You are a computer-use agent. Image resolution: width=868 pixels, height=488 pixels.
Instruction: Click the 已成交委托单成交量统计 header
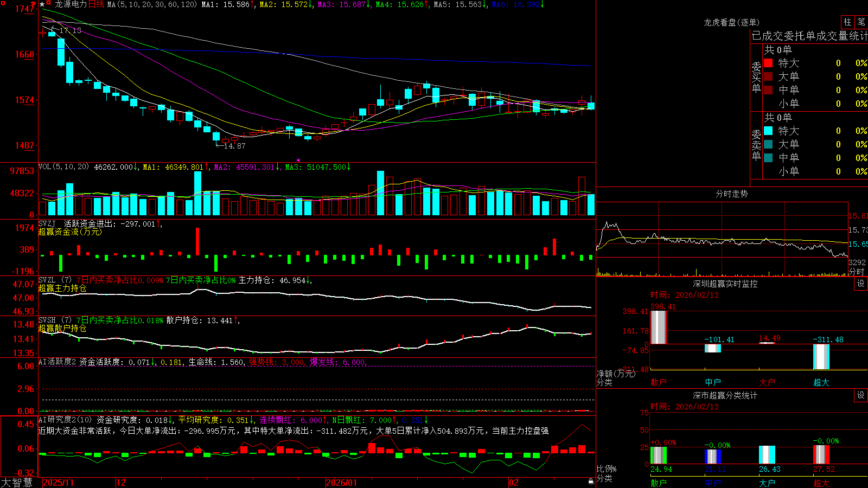pyautogui.click(x=809, y=36)
